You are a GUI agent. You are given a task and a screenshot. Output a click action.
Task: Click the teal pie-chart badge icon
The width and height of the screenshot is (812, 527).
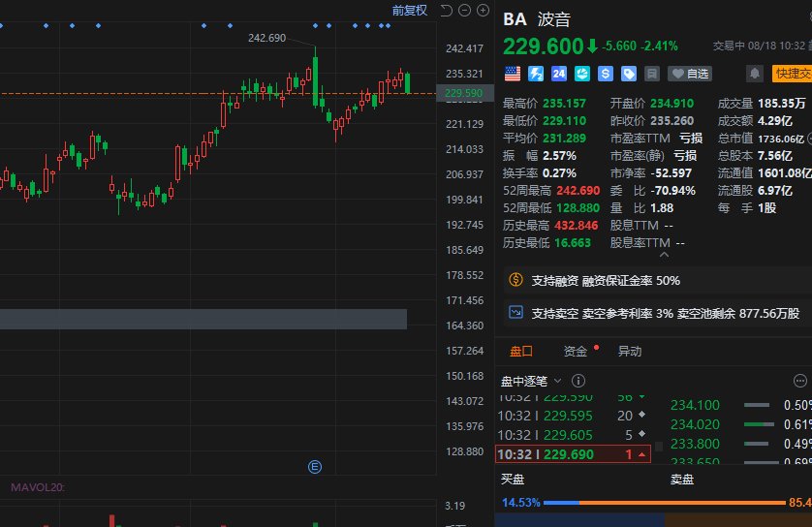pos(582,74)
